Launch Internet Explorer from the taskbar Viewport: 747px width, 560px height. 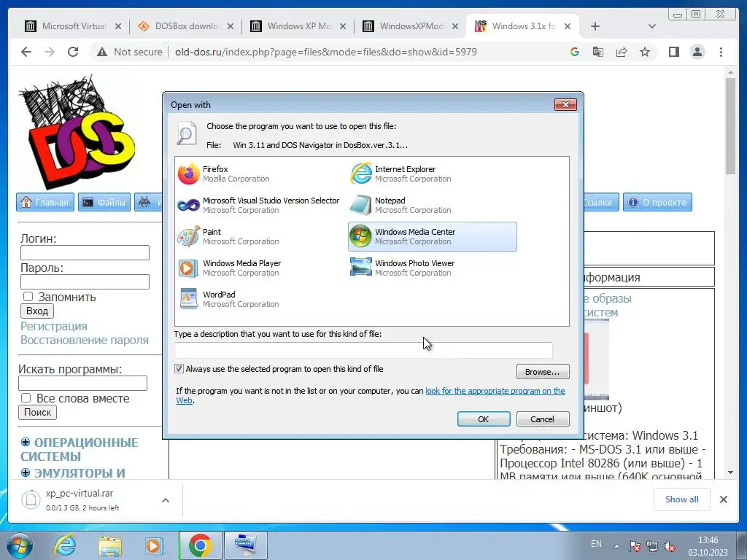click(x=65, y=545)
